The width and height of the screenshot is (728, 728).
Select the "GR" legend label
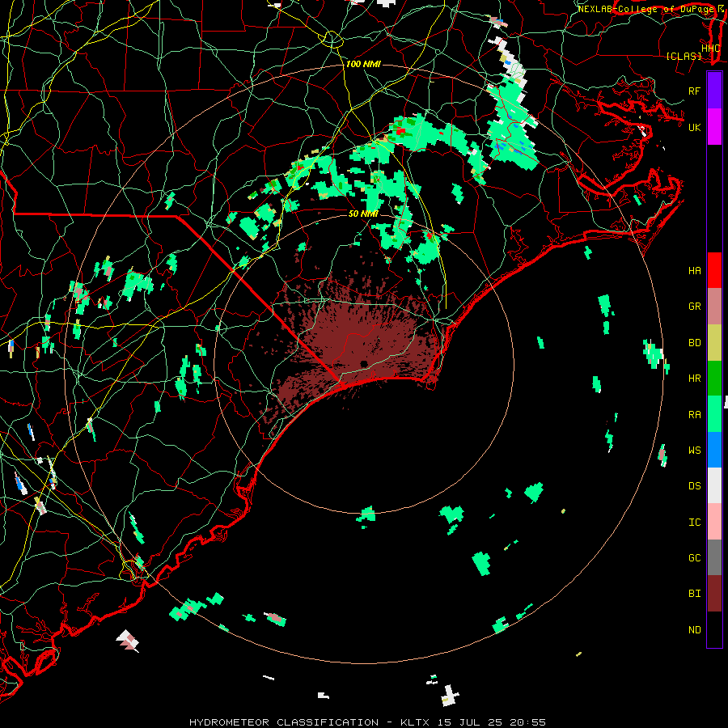pyautogui.click(x=695, y=307)
